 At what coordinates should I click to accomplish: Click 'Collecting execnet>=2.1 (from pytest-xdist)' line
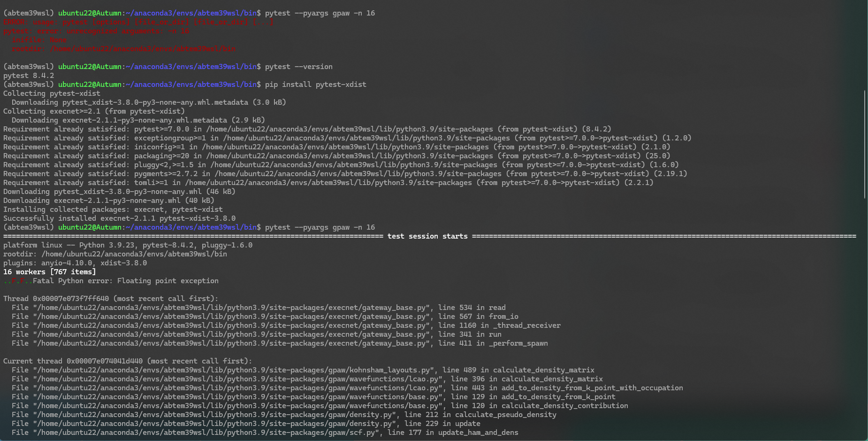pyautogui.click(x=94, y=111)
